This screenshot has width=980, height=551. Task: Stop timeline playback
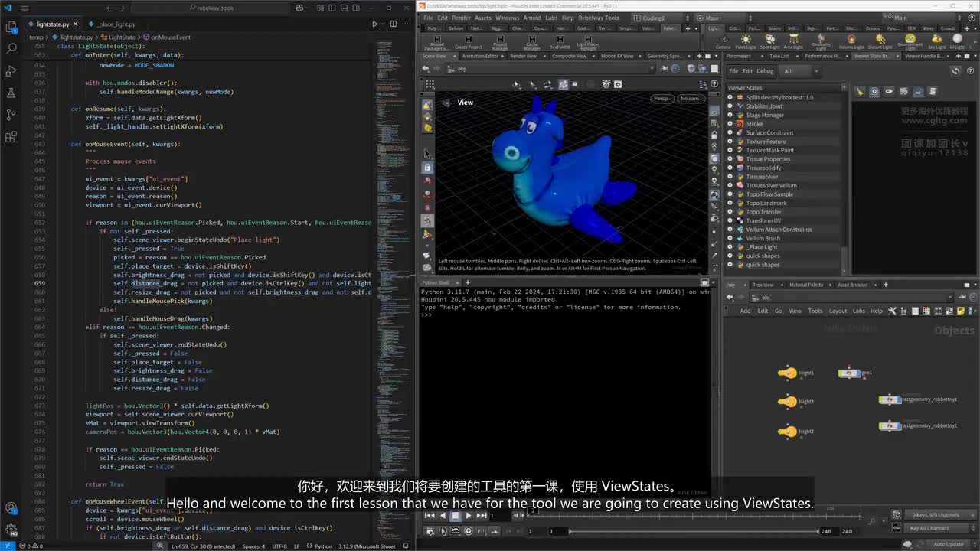pyautogui.click(x=456, y=516)
